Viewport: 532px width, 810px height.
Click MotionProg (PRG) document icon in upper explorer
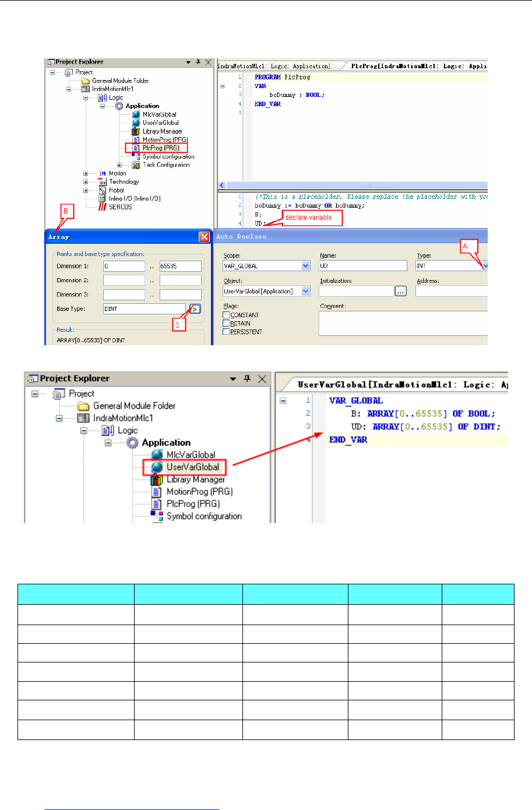click(x=136, y=140)
